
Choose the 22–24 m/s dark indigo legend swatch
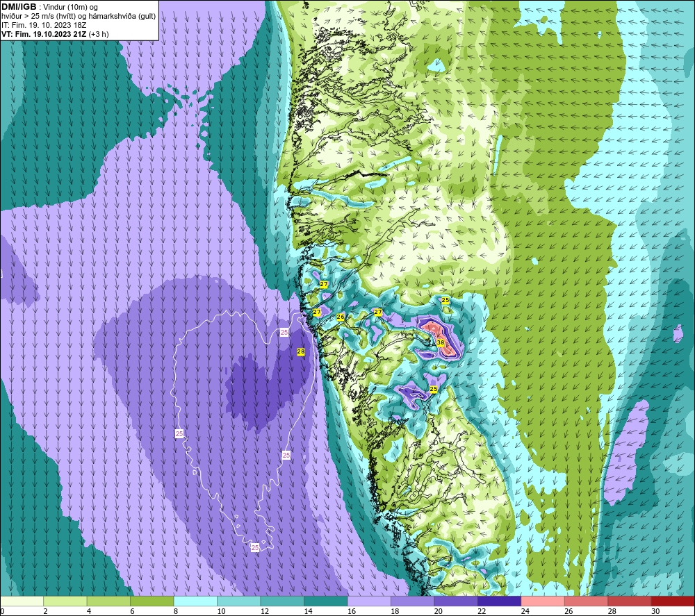point(500,601)
